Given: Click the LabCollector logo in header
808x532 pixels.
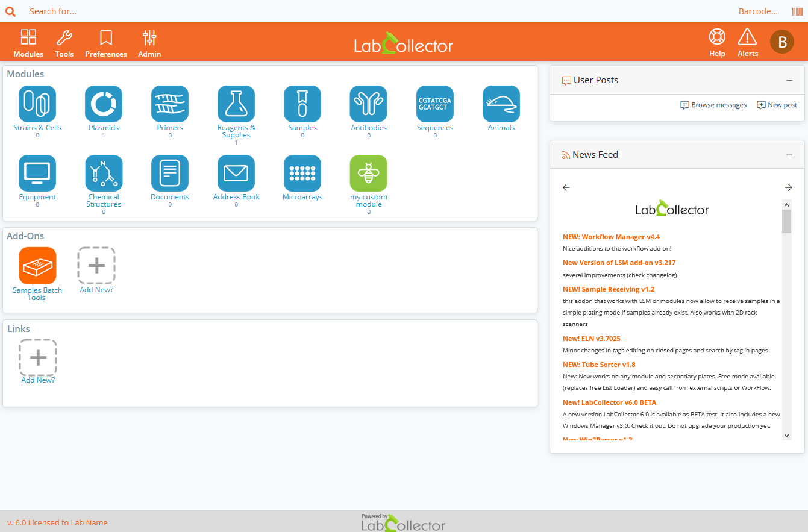Looking at the screenshot, I should point(403,43).
